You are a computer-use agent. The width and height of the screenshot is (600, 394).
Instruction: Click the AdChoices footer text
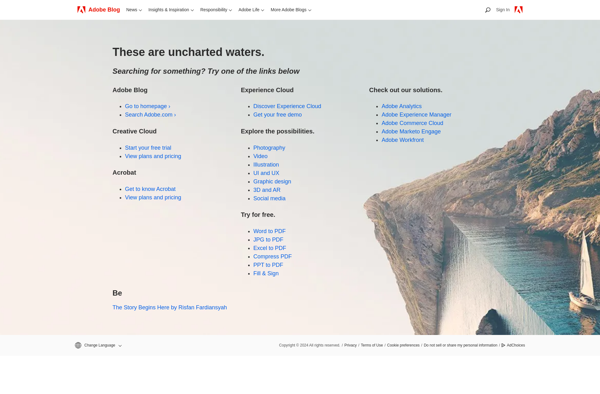(516, 345)
